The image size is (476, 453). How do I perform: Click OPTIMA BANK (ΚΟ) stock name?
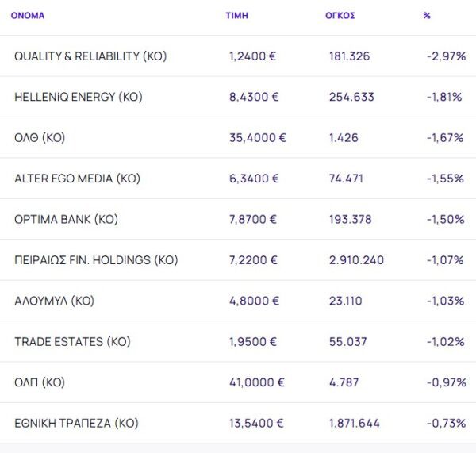click(x=66, y=220)
